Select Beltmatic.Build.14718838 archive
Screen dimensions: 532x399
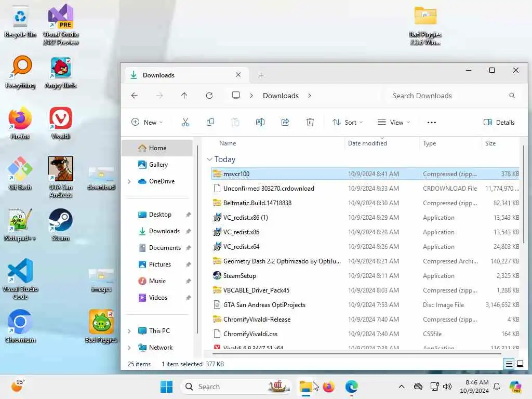point(365,203)
